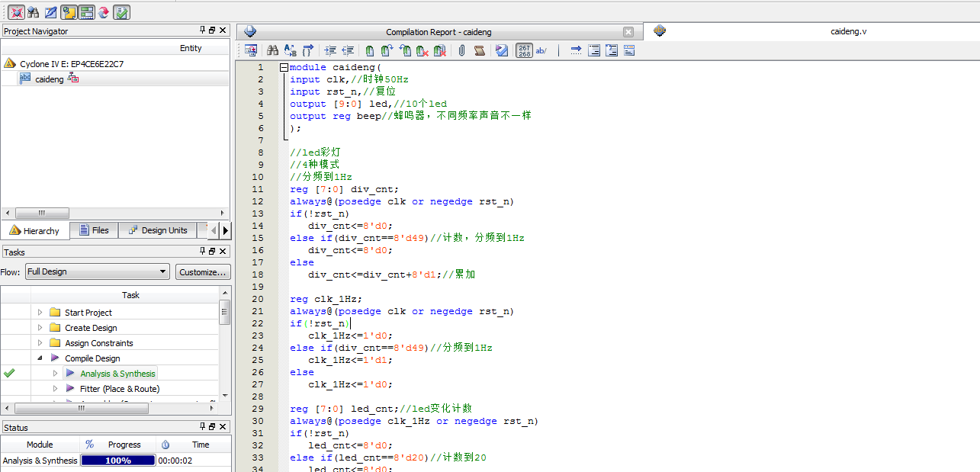
Task: Click the Find and Replace icon
Action: coord(290,51)
